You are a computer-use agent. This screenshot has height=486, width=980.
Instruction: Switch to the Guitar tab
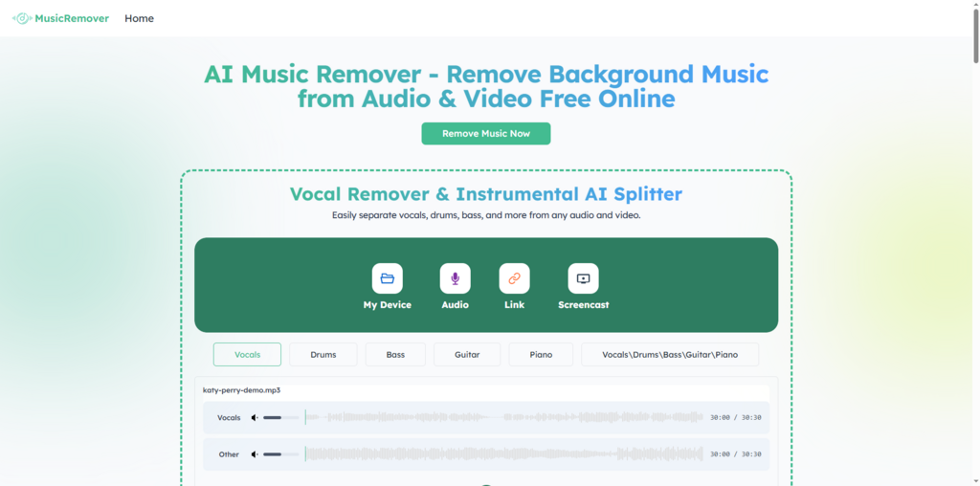point(467,354)
